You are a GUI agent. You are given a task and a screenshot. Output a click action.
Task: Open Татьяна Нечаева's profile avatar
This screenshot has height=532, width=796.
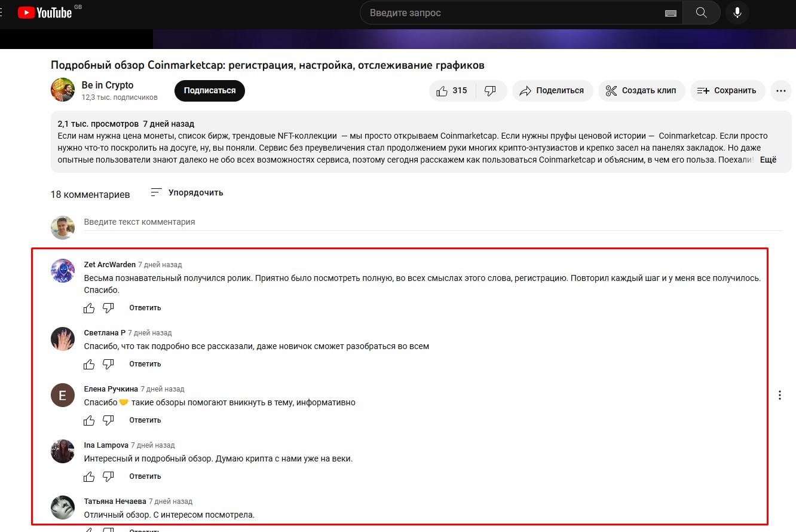click(63, 507)
